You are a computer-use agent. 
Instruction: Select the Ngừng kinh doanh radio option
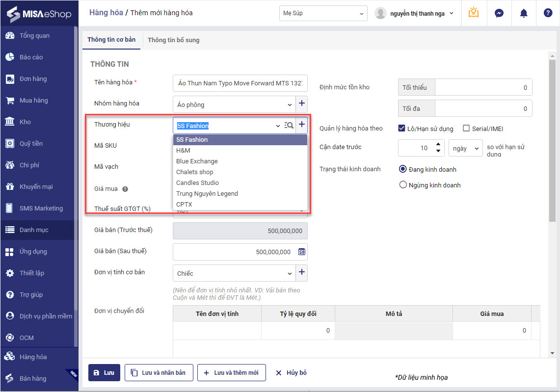[403, 185]
